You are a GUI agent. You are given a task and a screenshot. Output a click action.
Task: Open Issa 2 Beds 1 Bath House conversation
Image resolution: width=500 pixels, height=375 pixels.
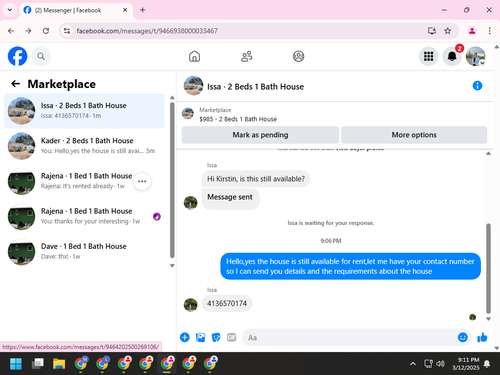click(84, 111)
